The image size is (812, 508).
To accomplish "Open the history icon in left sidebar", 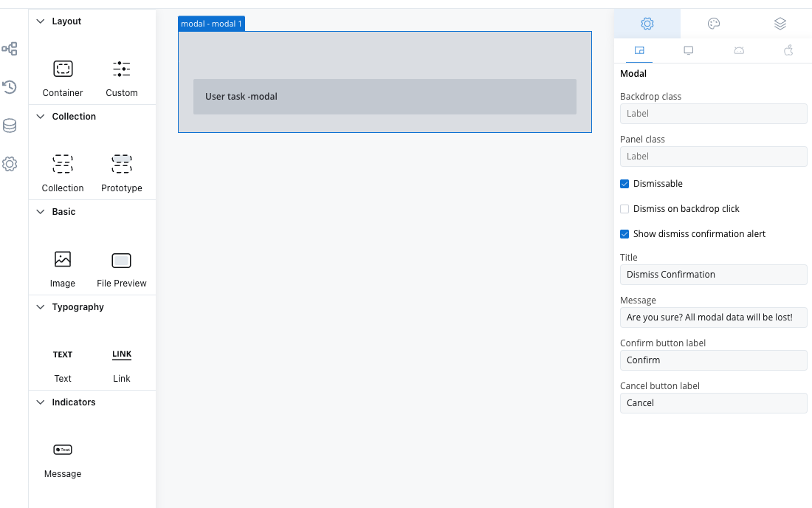I will pos(10,87).
